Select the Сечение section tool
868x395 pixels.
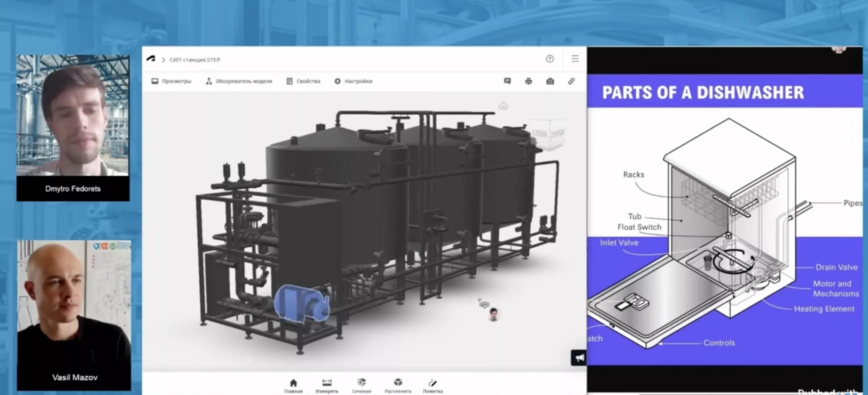pos(362,386)
